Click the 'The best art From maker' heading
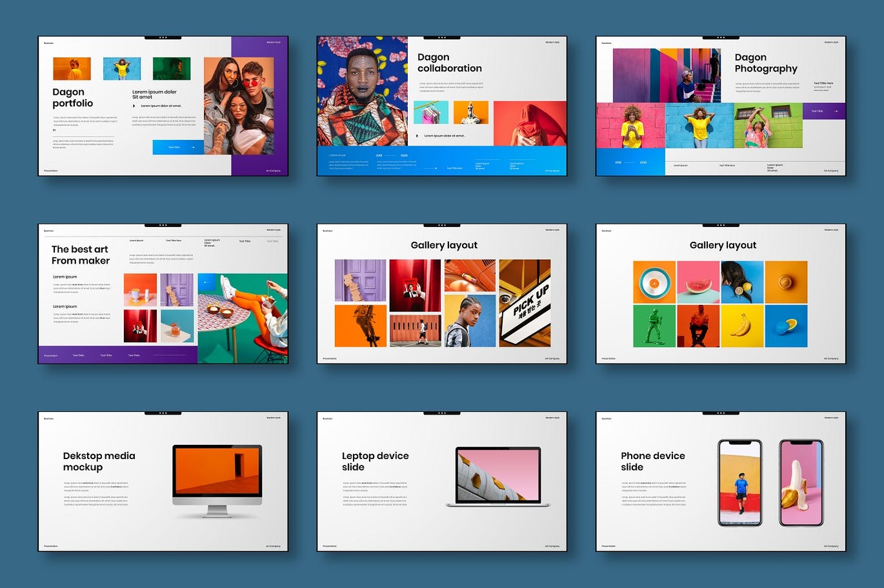The width and height of the screenshot is (884, 588). coord(81,255)
